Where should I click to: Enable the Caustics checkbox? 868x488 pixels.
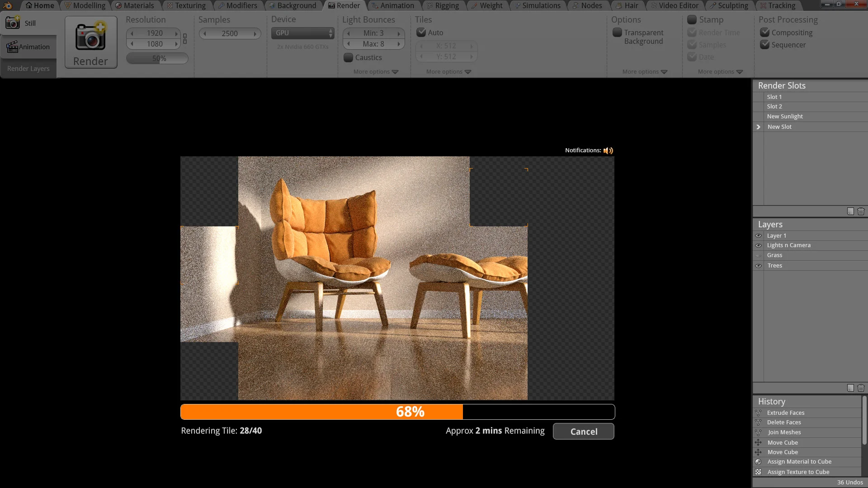click(348, 57)
